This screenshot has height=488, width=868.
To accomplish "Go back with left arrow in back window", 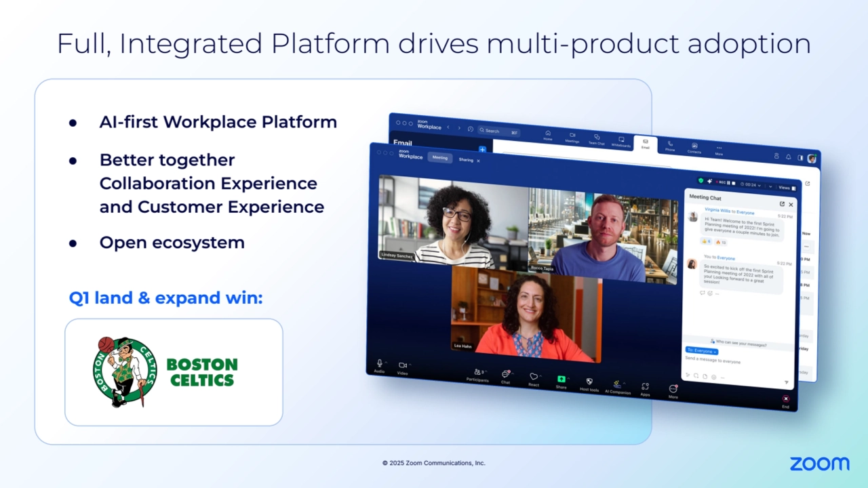I will pos(448,127).
